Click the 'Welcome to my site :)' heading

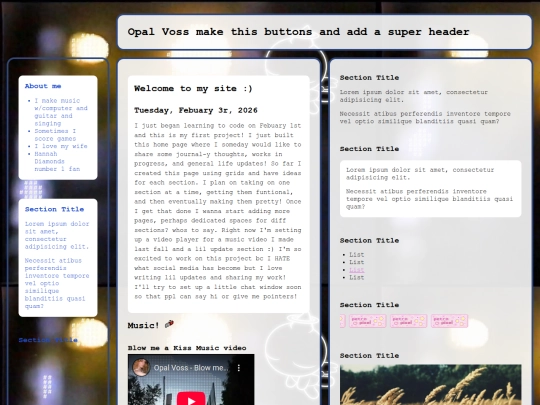(x=193, y=89)
